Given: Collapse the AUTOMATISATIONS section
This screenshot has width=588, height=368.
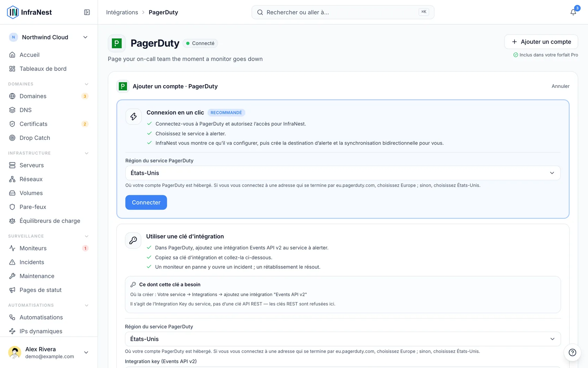Looking at the screenshot, I should [x=87, y=305].
